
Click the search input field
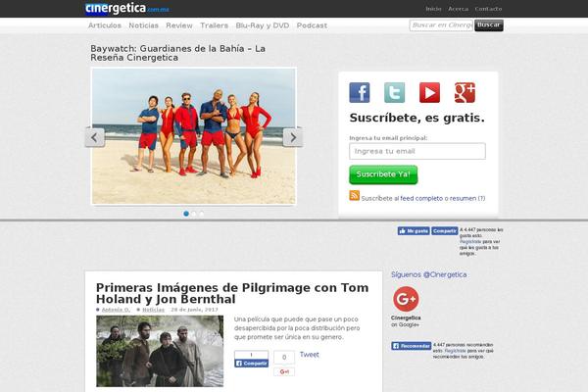click(x=441, y=25)
